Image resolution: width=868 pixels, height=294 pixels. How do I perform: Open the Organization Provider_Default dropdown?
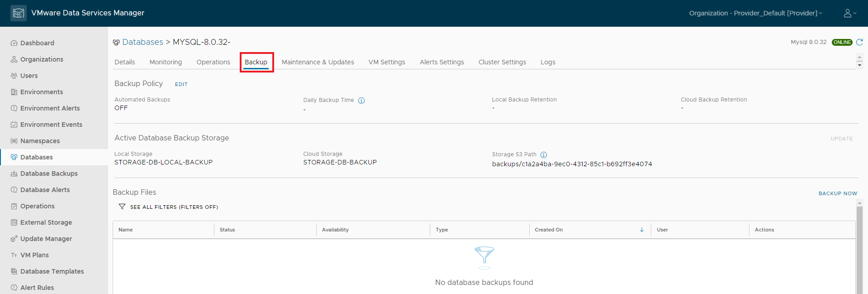point(755,13)
